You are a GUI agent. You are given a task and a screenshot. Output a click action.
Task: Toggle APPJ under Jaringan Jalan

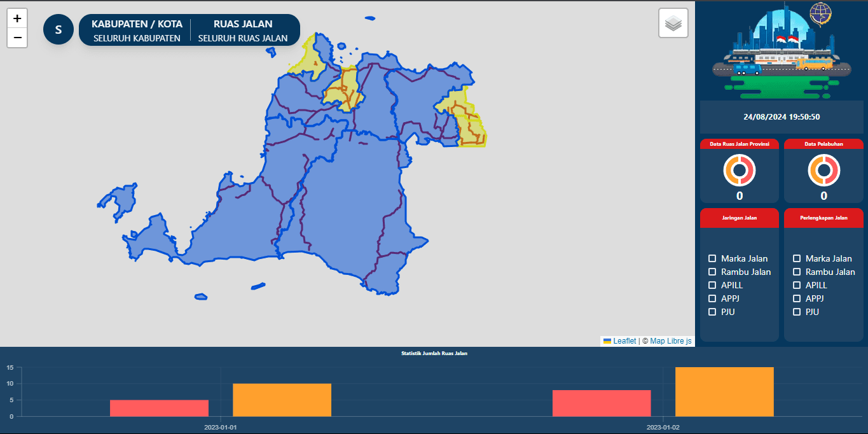(x=712, y=298)
